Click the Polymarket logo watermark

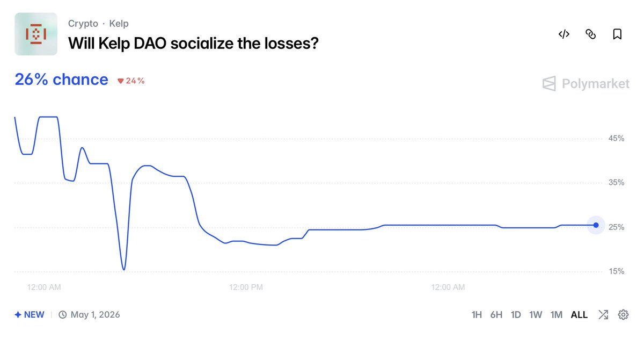pos(586,84)
